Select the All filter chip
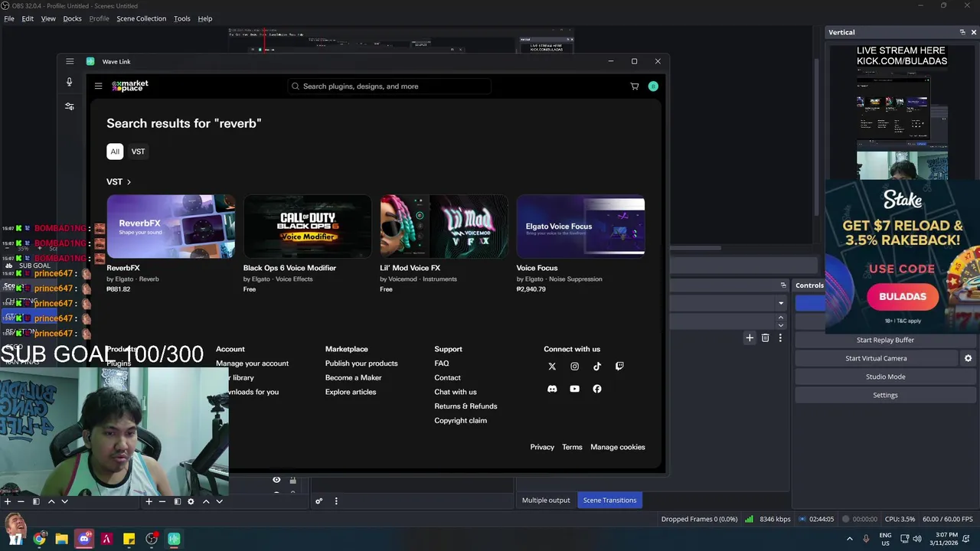The height and width of the screenshot is (551, 980). [115, 152]
